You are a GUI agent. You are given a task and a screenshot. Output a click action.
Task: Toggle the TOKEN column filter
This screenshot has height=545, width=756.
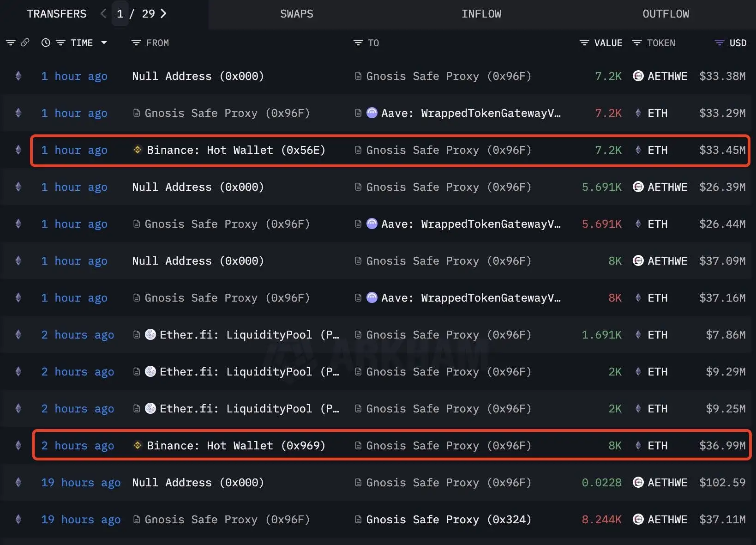click(x=637, y=42)
